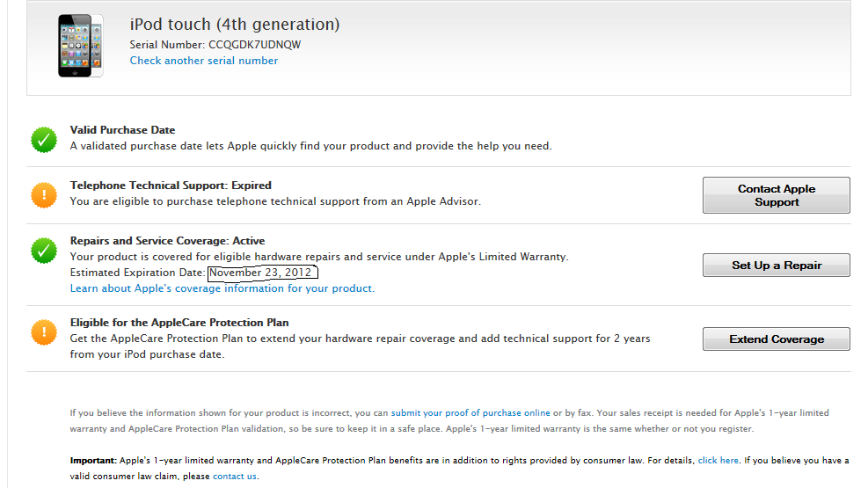
Task: Click orange warning icon beside Telephone Technical Support
Action: 44,194
